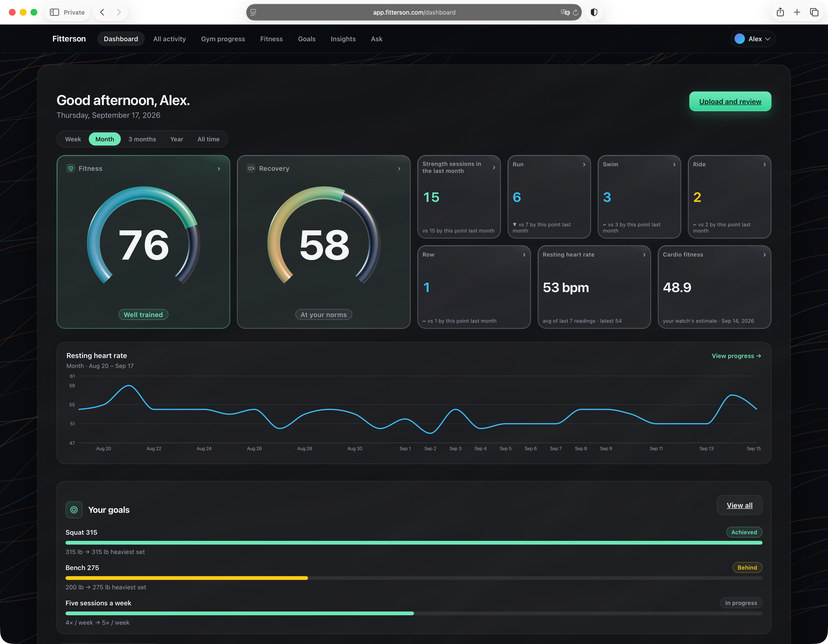Click the Achieved status badge

tap(744, 532)
